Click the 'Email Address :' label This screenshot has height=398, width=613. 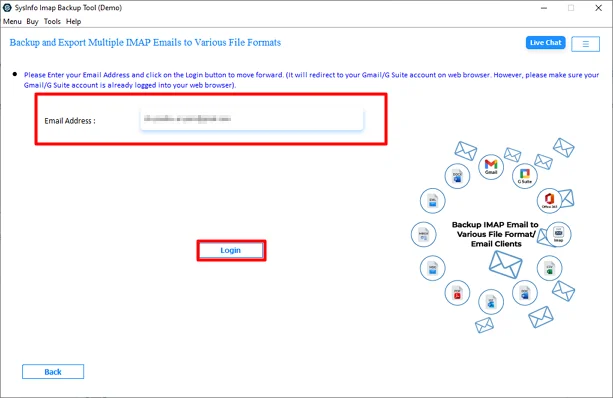click(x=70, y=121)
